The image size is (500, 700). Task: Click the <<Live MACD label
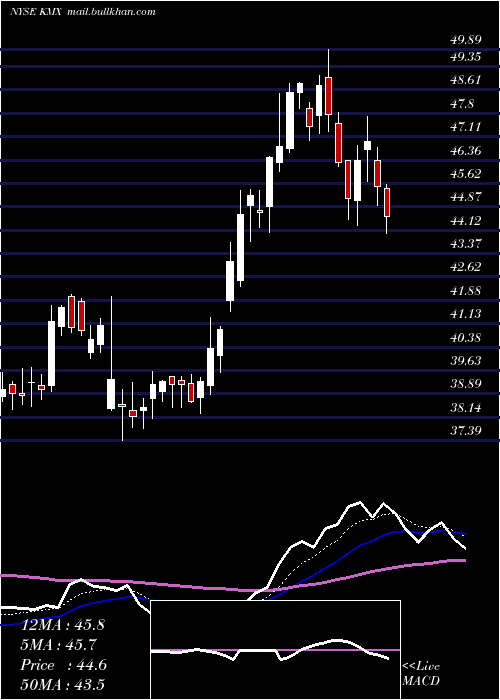point(421,674)
